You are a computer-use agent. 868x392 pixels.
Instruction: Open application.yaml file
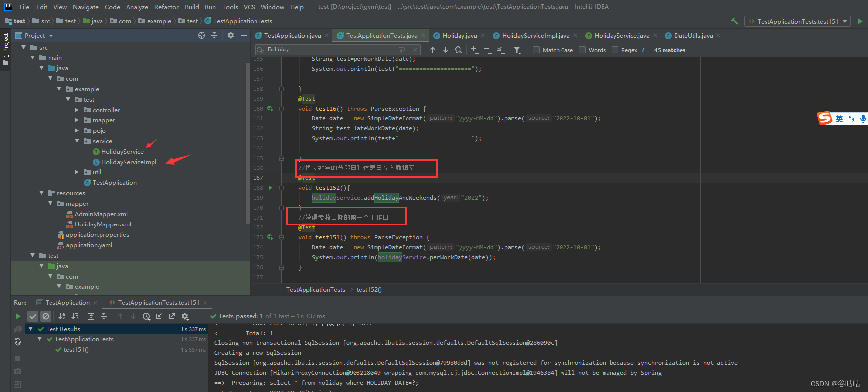pos(89,245)
